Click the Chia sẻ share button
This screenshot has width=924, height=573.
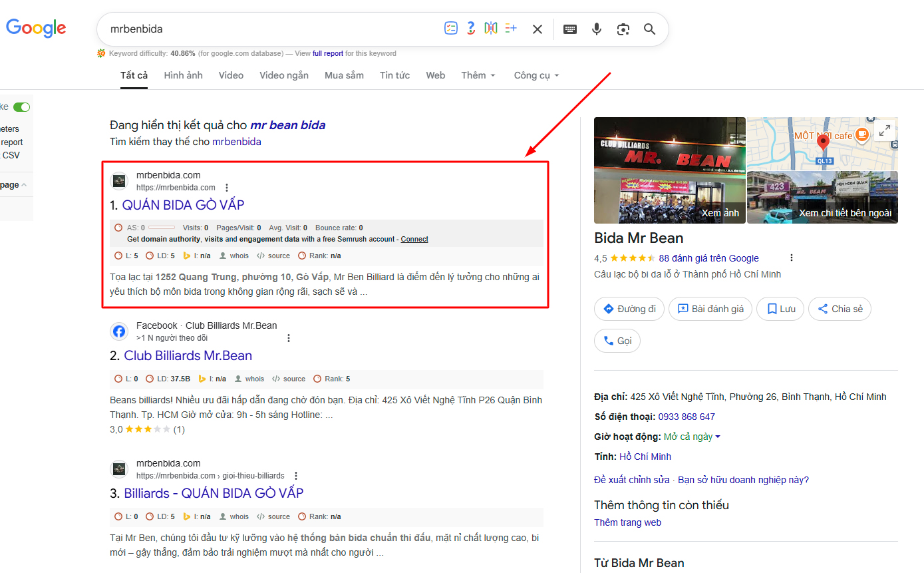840,309
